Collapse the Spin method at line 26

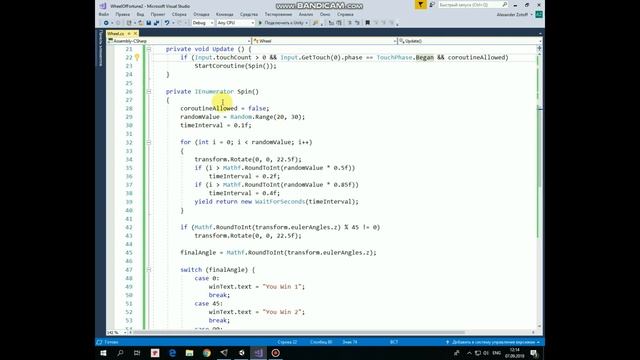coord(149,91)
